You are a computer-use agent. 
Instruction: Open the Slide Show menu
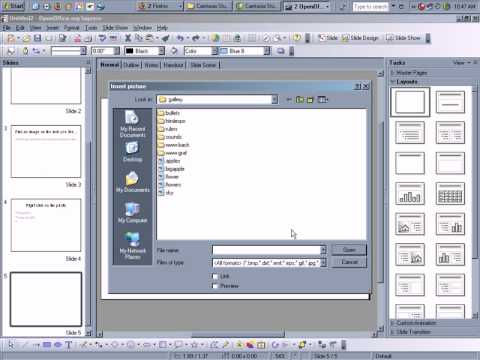pos(115,28)
